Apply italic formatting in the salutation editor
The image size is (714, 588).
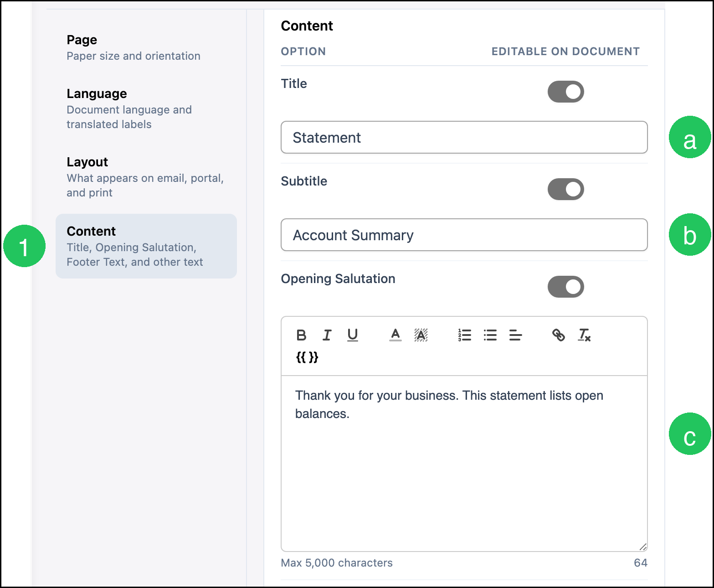coord(327,335)
